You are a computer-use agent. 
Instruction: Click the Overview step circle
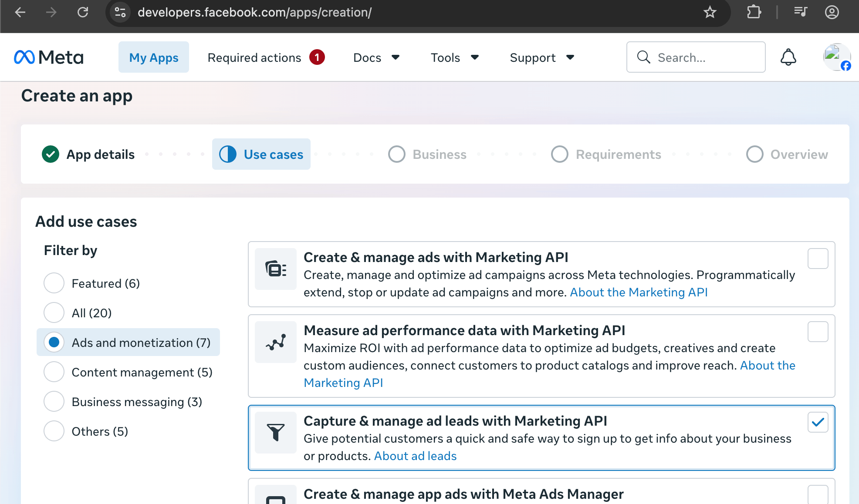[755, 154]
